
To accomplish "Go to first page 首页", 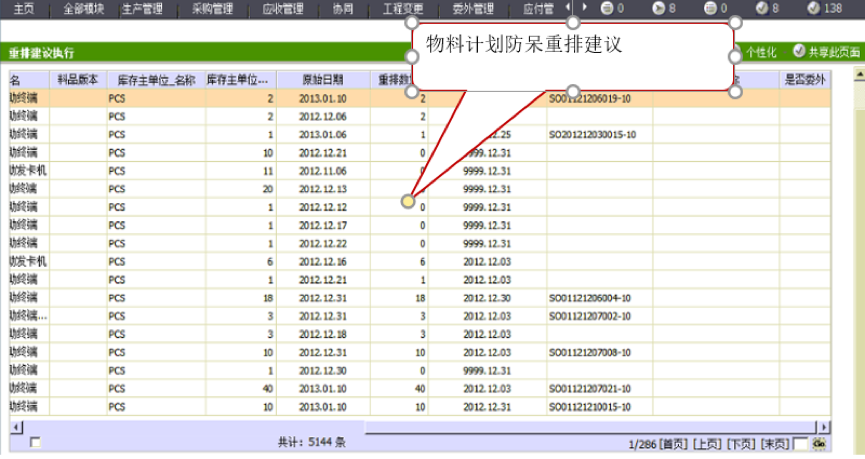I will (674, 444).
